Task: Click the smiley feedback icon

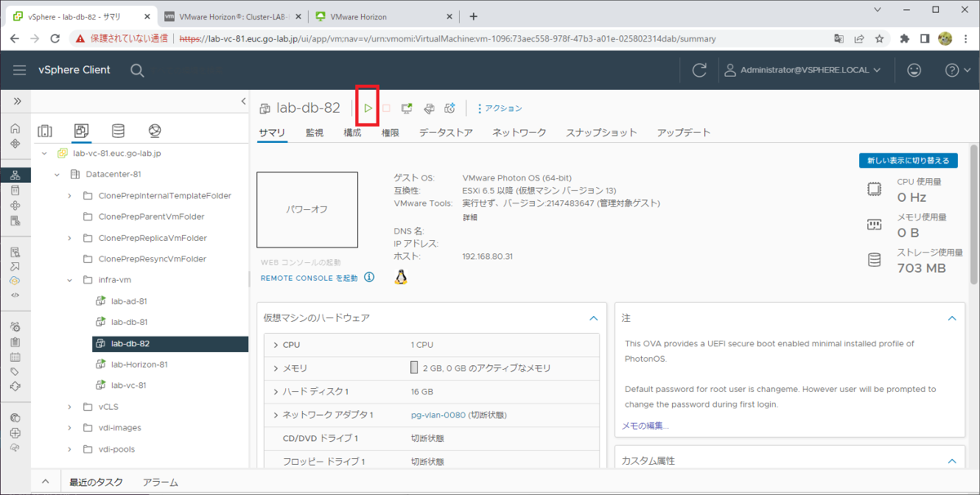Action: click(914, 70)
